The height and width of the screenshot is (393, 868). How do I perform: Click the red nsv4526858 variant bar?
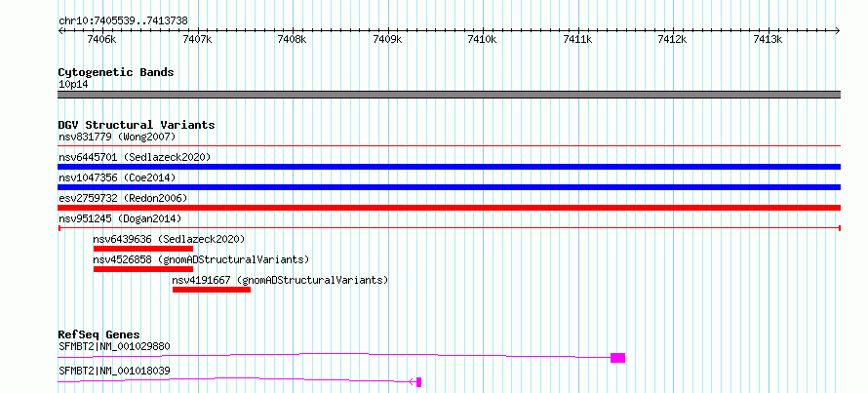143,269
